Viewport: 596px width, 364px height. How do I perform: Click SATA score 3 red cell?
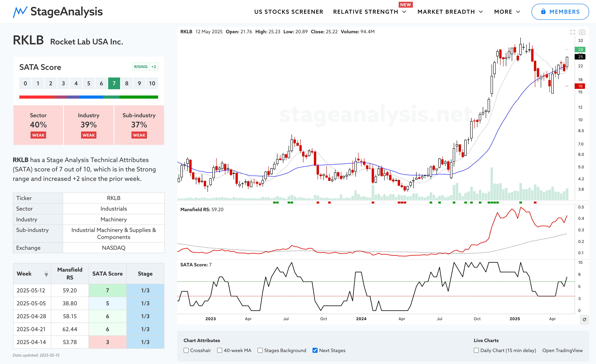pyautogui.click(x=107, y=342)
